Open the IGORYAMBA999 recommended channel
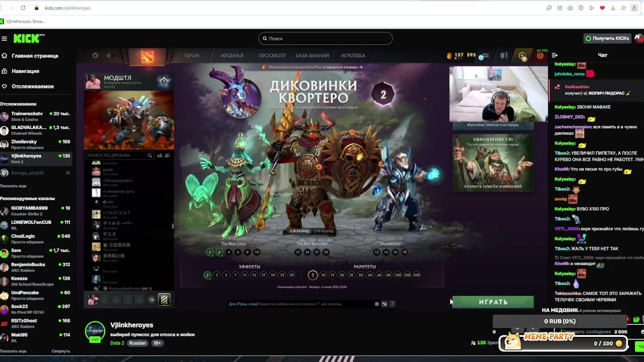The width and height of the screenshot is (644, 362). 35,211
